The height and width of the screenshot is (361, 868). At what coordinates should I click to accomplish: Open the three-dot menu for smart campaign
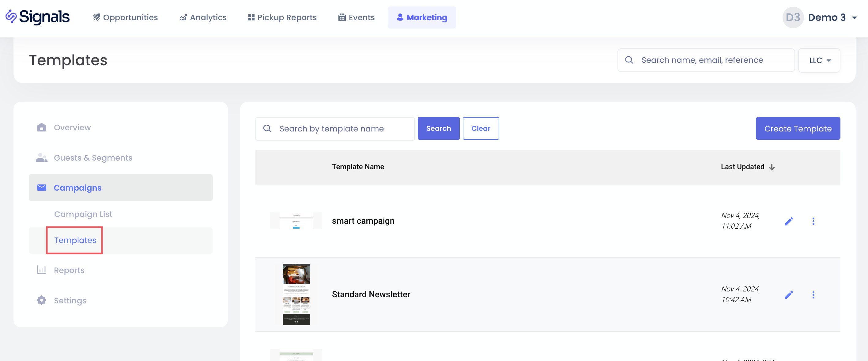(x=813, y=221)
